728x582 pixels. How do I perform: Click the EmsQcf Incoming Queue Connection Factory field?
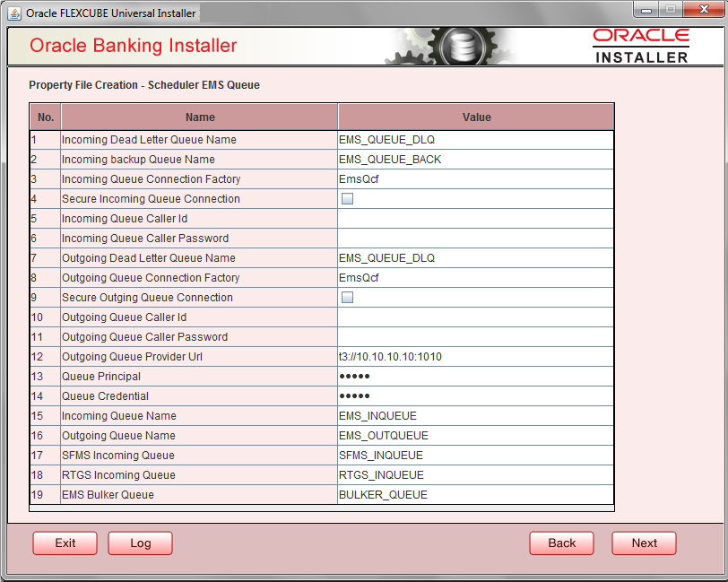pyautogui.click(x=475, y=178)
